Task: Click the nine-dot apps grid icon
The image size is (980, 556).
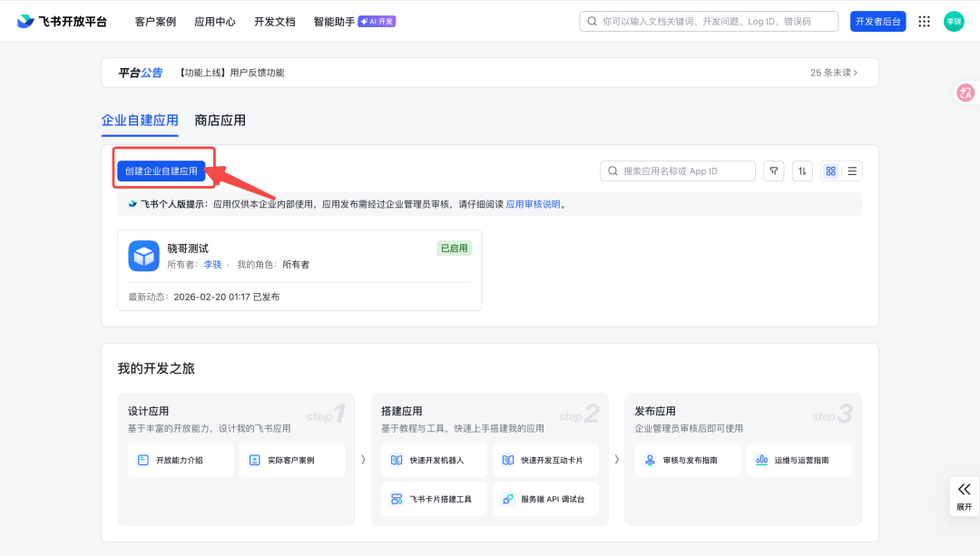Action: point(925,21)
